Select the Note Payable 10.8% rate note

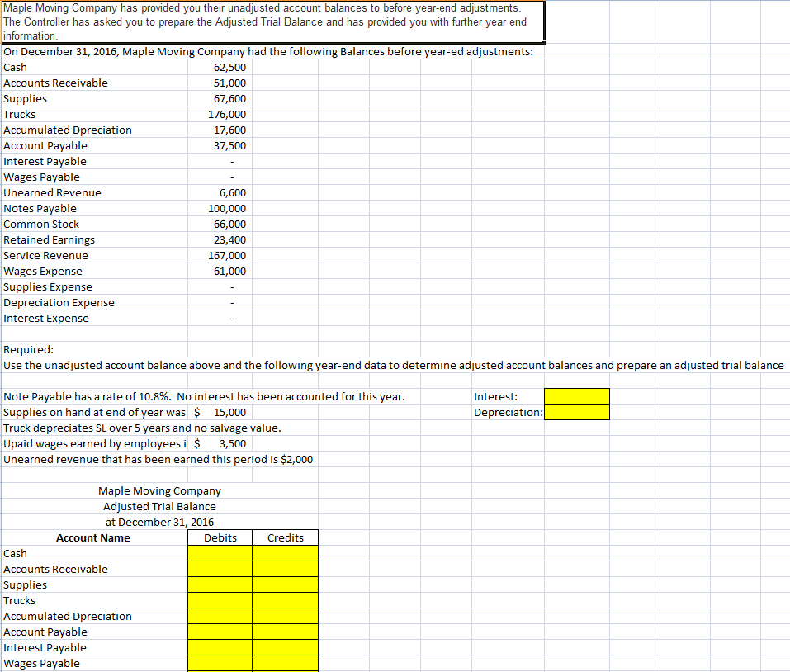pos(204,396)
